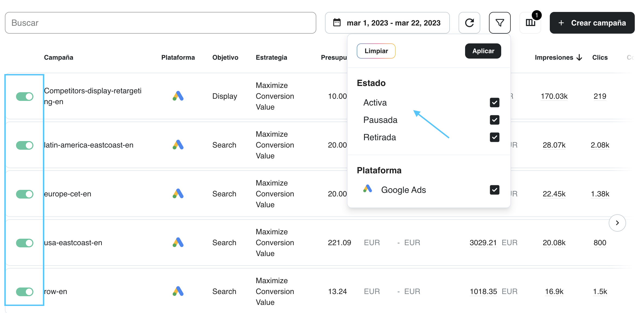Uncheck the Activa status checkbox
The height and width of the screenshot is (313, 644).
click(x=494, y=103)
